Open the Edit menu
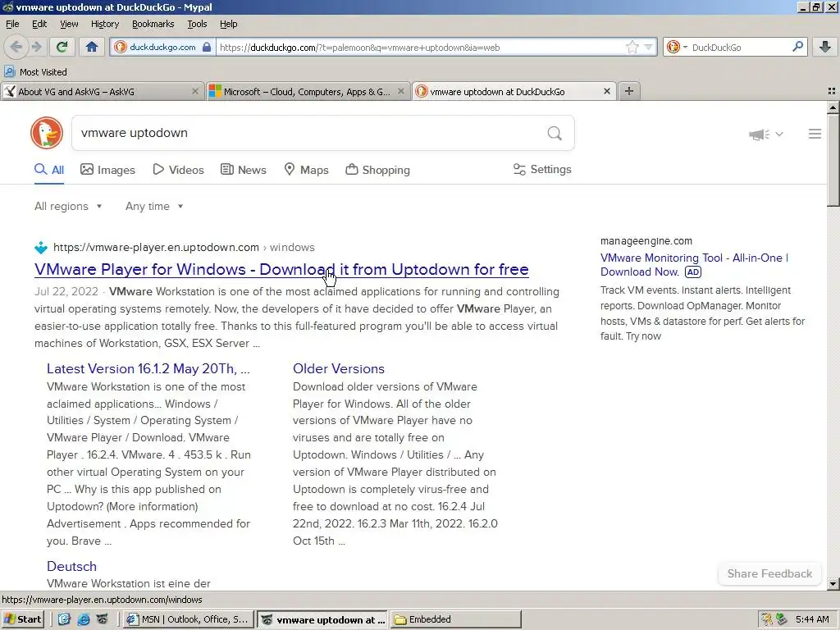 pos(39,24)
